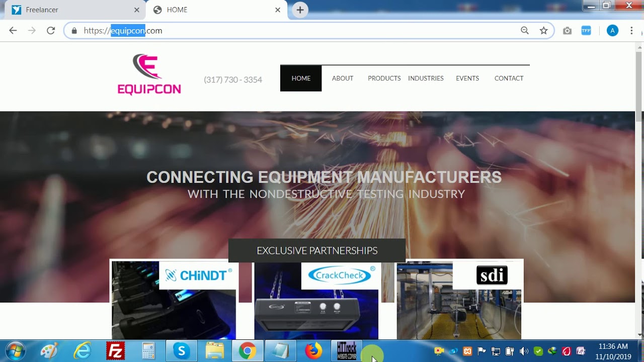Open the zoom magnifier in address bar
The image size is (644, 362).
[x=525, y=31]
